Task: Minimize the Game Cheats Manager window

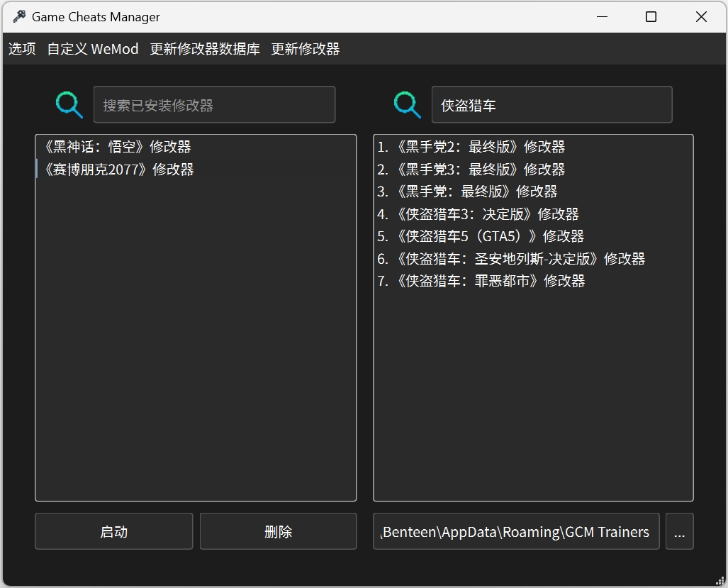Action: coord(603,17)
